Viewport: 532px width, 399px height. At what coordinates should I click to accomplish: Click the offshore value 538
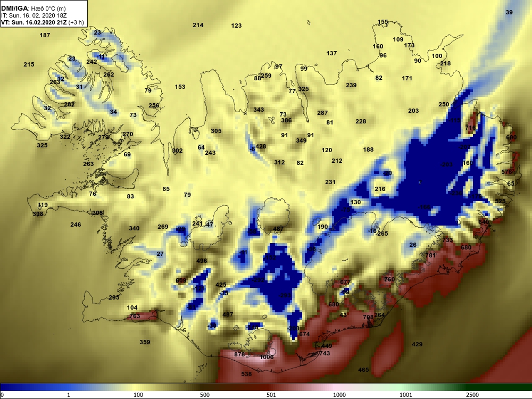click(246, 374)
